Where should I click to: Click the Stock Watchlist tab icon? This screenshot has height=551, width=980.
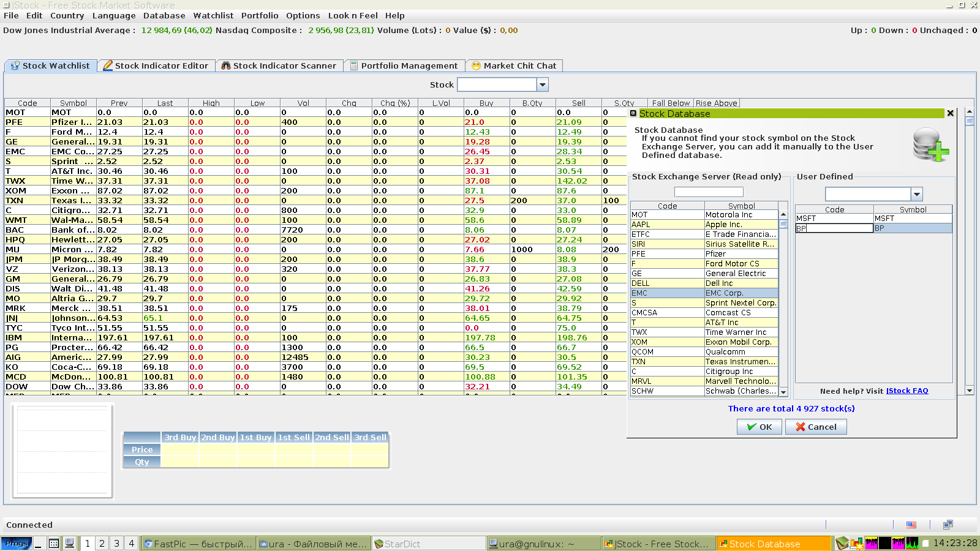15,66
